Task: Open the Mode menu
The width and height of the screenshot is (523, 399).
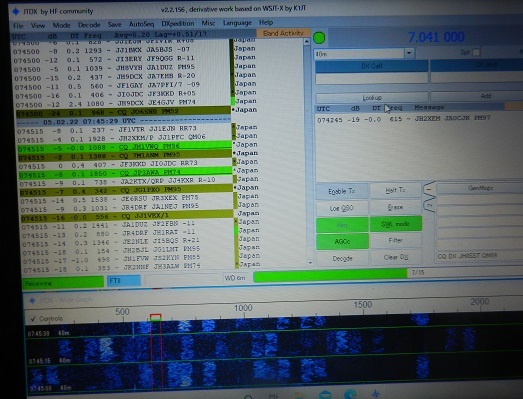Action: tap(61, 25)
